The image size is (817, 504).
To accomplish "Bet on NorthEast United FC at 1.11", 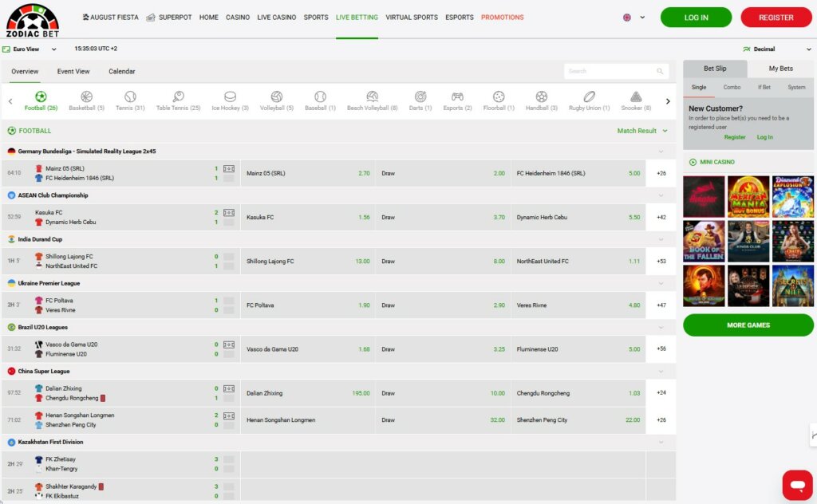I will pyautogui.click(x=578, y=262).
